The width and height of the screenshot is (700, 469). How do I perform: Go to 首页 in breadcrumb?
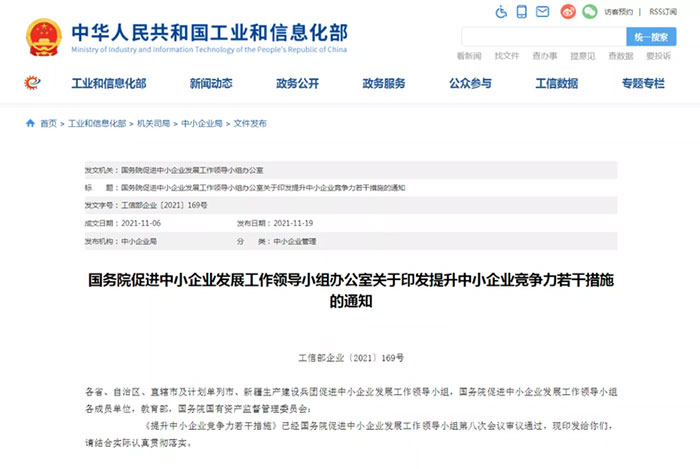pos(49,124)
